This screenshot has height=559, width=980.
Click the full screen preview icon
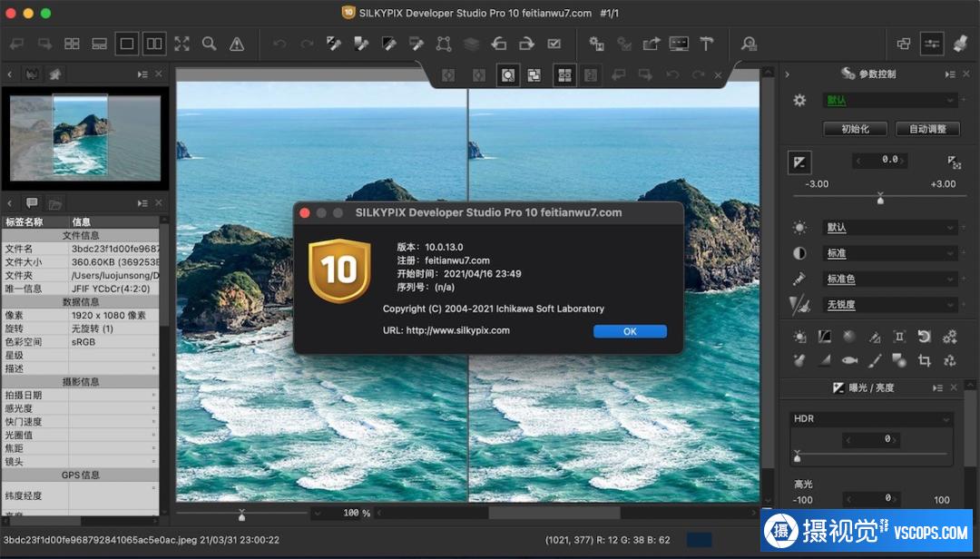(181, 44)
